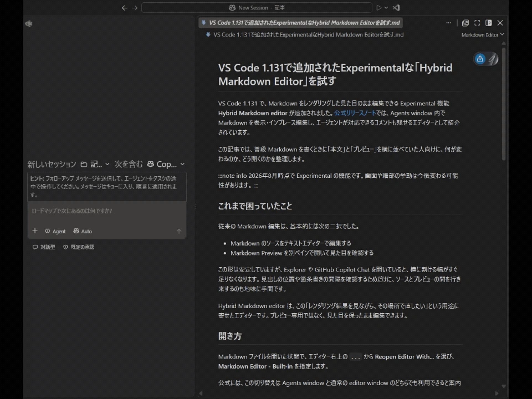Click the gear icon above the chat panel
This screenshot has height=399, width=532.
click(29, 24)
